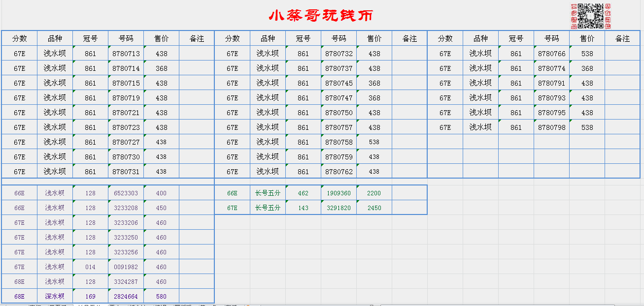The height and width of the screenshot is (306, 644).
Task: Click the red title 小蔡哥玩钱币
Action: point(321,16)
